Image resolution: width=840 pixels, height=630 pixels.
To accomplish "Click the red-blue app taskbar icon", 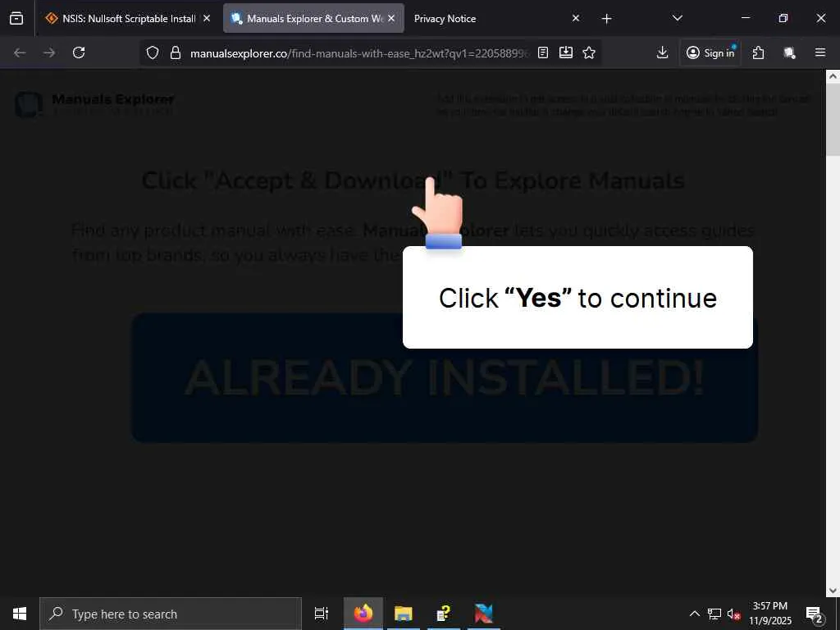I will point(484,614).
